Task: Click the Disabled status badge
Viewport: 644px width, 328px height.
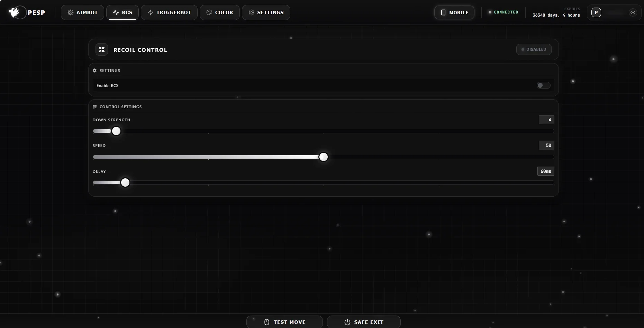Action: pos(534,49)
